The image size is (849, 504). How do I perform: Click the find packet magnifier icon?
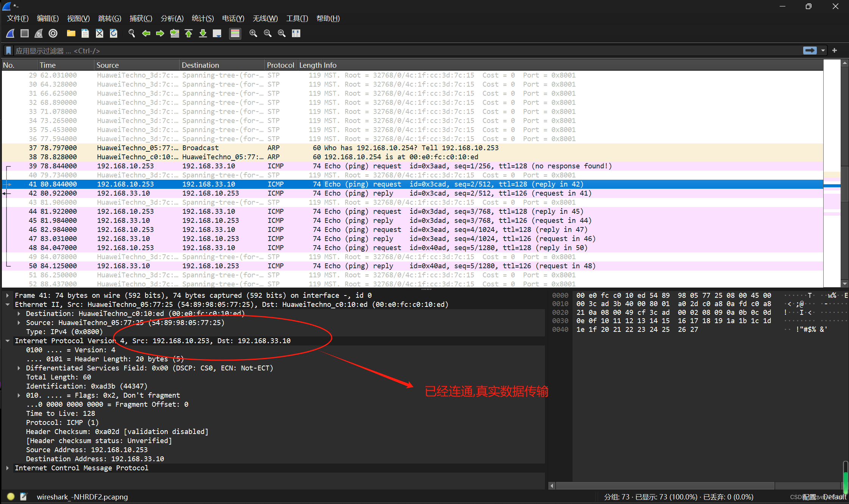[x=131, y=33]
